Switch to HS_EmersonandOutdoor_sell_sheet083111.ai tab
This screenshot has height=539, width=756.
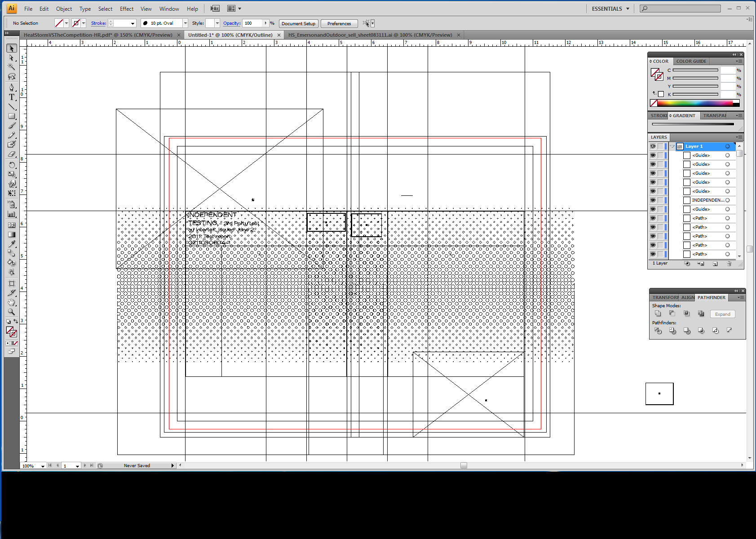[x=370, y=35]
